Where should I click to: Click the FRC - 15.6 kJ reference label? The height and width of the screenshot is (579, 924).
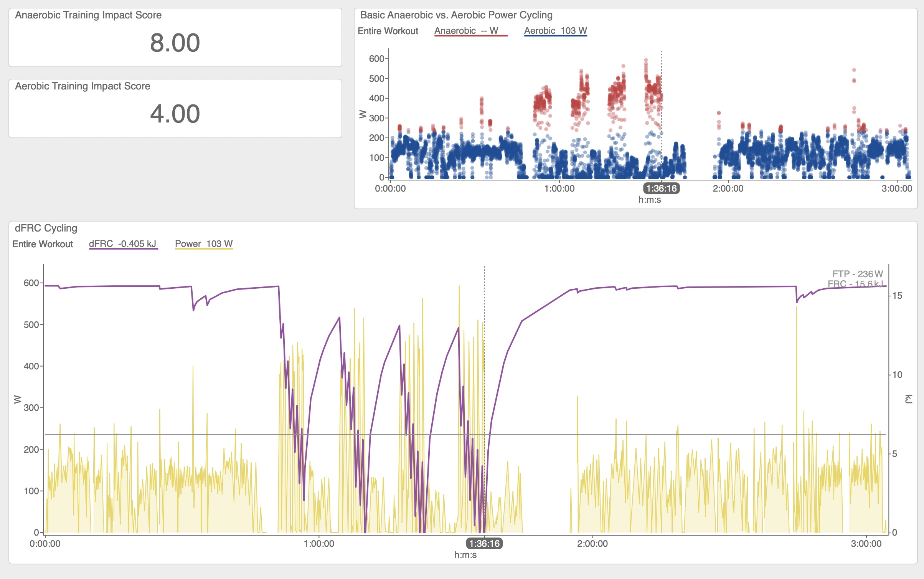tap(855, 284)
